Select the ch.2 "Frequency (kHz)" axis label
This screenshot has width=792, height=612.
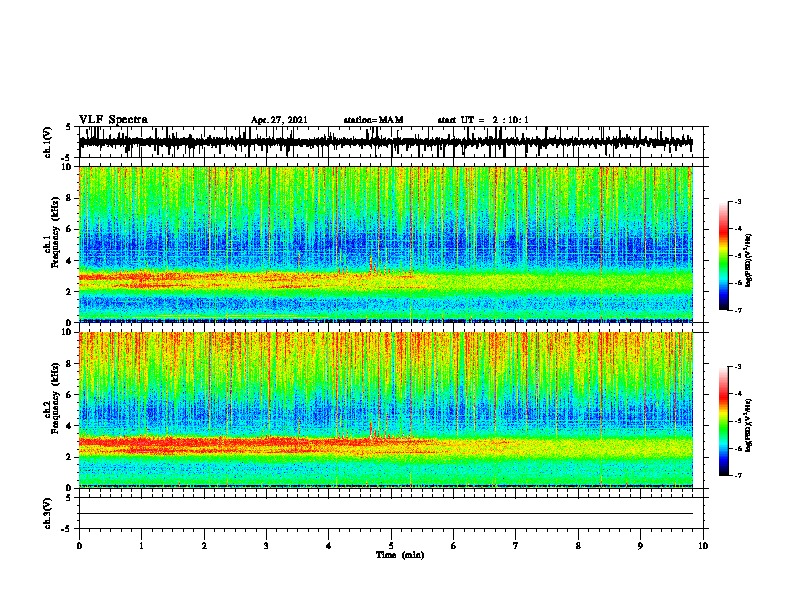[x=55, y=398]
